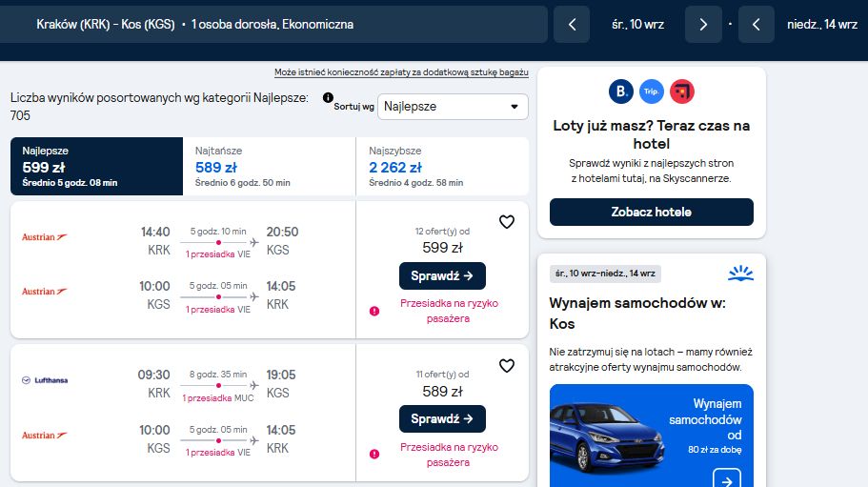The width and height of the screenshot is (868, 487).
Task: Go to next departure date after śr., 10 wrz
Action: 703,25
